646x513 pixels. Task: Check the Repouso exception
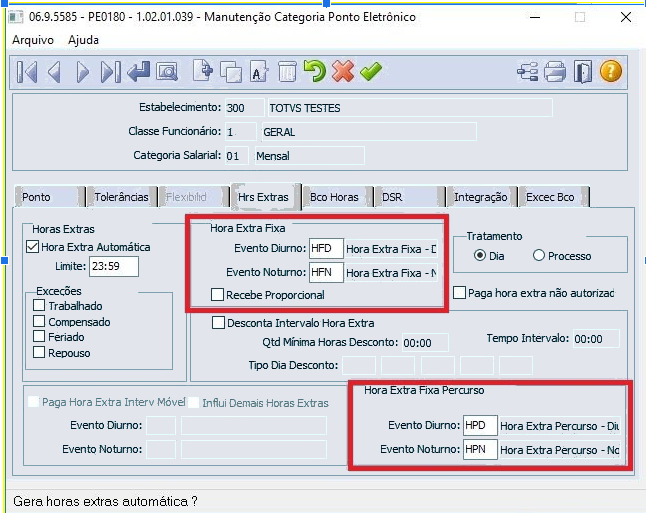[39, 352]
